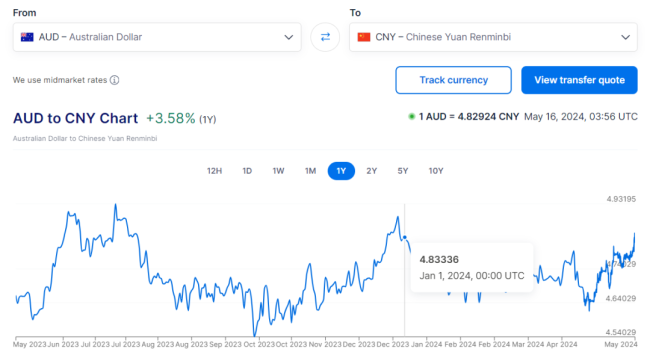Show the 10Y chart range
The image size is (650, 364).
(436, 171)
